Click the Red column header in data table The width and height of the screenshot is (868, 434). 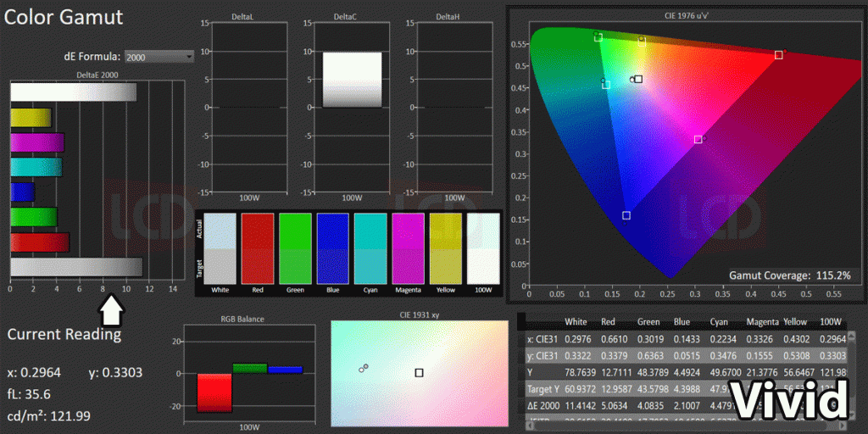[x=609, y=321]
